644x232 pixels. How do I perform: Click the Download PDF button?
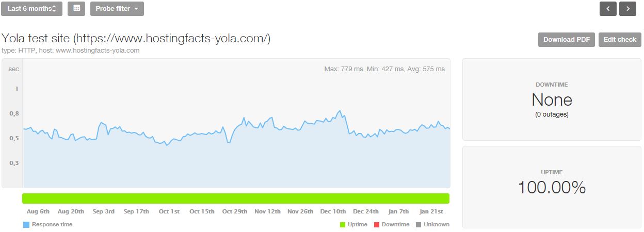pos(567,40)
